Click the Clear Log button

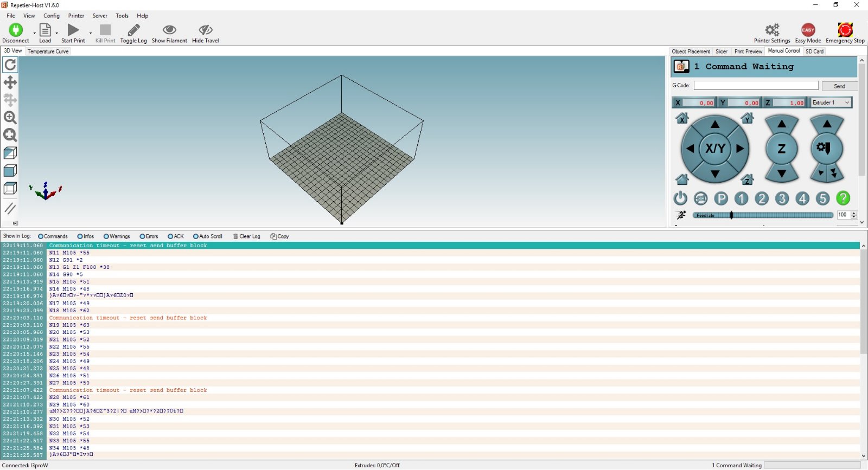pyautogui.click(x=247, y=236)
